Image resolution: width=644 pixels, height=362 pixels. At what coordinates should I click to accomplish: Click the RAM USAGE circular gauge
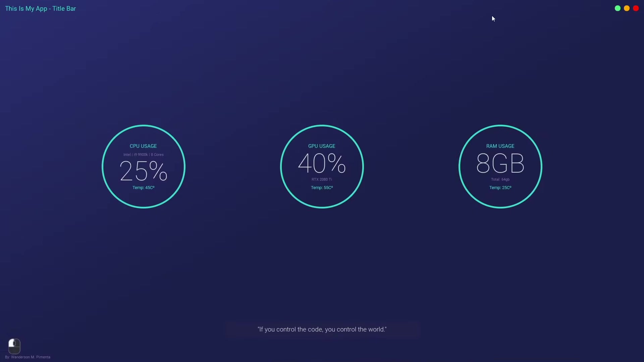[x=500, y=167]
